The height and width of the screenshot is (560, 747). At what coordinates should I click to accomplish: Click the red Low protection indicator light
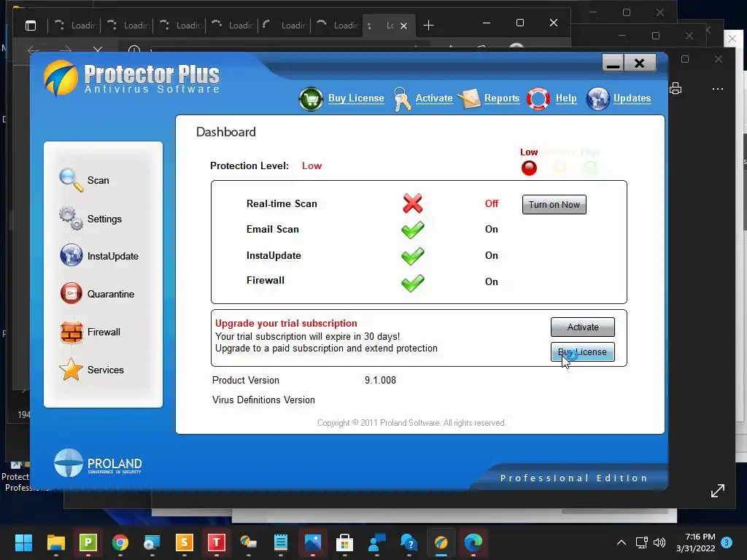529,168
